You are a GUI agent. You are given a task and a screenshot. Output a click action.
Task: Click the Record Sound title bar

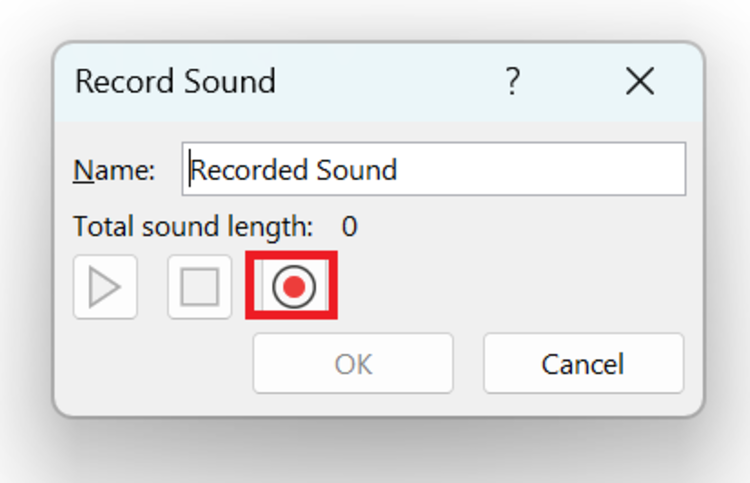tap(378, 81)
